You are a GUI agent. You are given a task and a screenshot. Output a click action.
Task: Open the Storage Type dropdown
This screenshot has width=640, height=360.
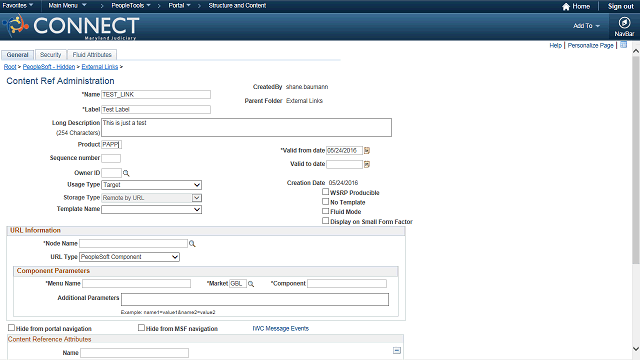pos(151,198)
